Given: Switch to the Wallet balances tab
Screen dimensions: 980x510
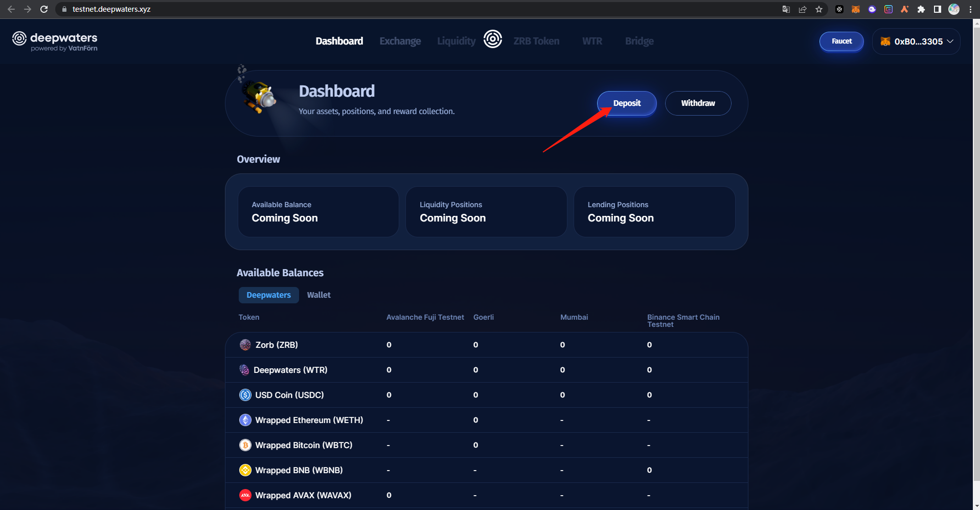Looking at the screenshot, I should (x=318, y=295).
